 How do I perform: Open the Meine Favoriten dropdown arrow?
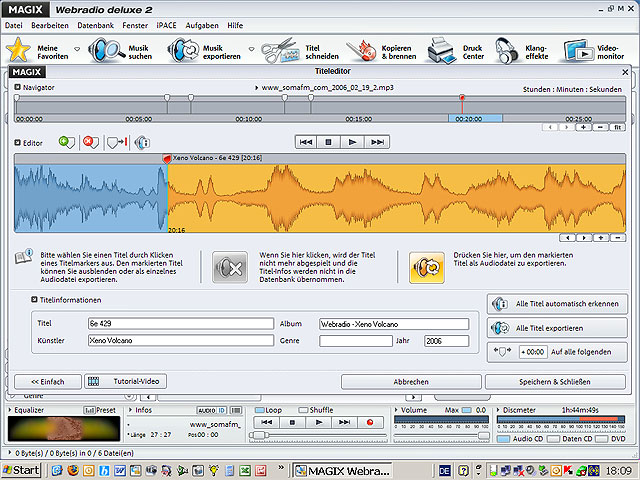point(77,49)
